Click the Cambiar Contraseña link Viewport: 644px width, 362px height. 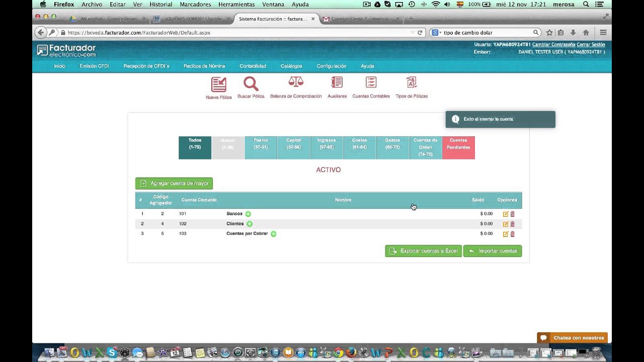tap(553, 45)
